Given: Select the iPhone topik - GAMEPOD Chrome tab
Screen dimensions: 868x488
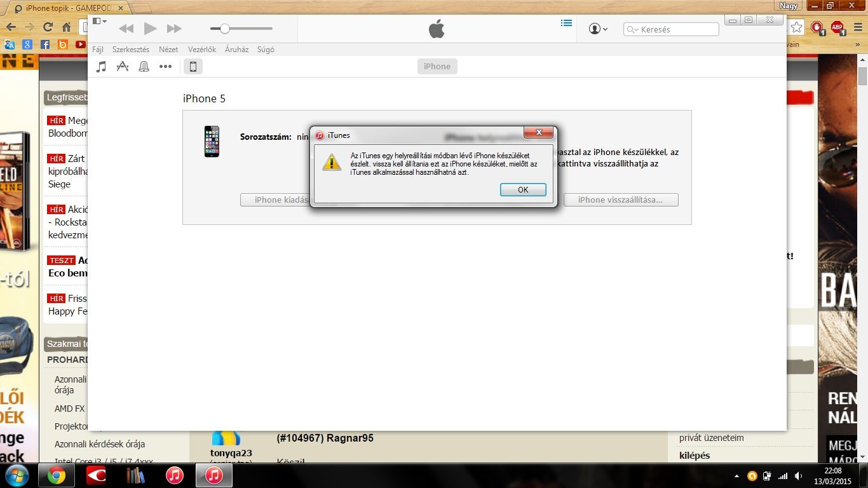Looking at the screenshot, I should [x=68, y=8].
